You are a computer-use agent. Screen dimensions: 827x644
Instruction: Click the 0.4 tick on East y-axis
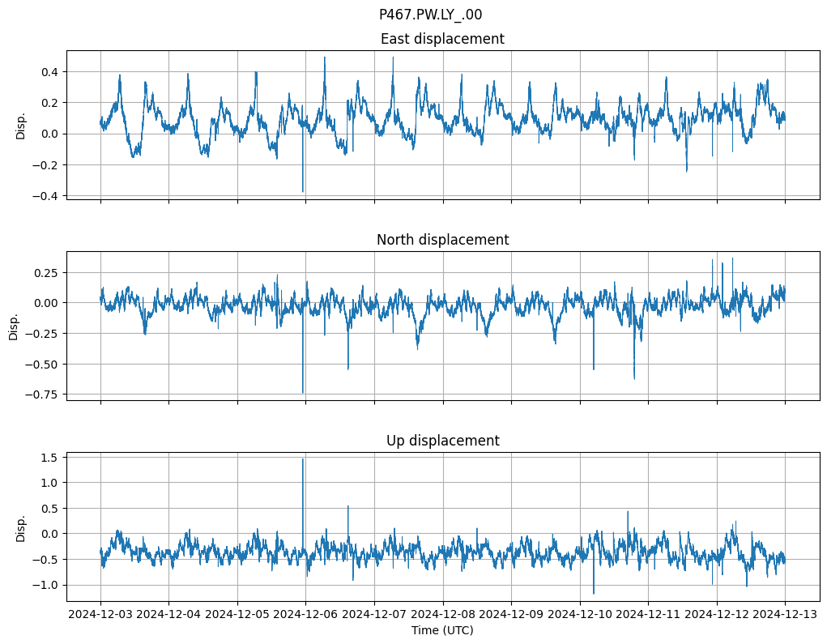point(49,72)
